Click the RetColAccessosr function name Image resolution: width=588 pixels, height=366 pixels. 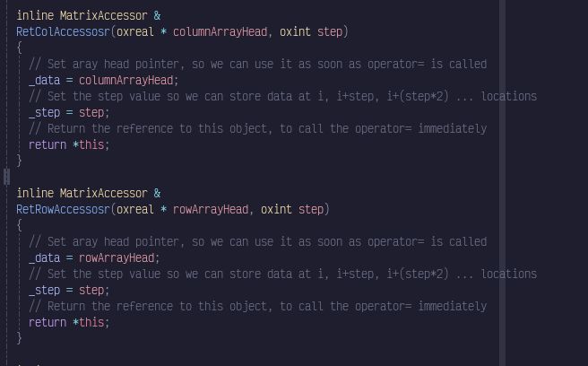(63, 32)
